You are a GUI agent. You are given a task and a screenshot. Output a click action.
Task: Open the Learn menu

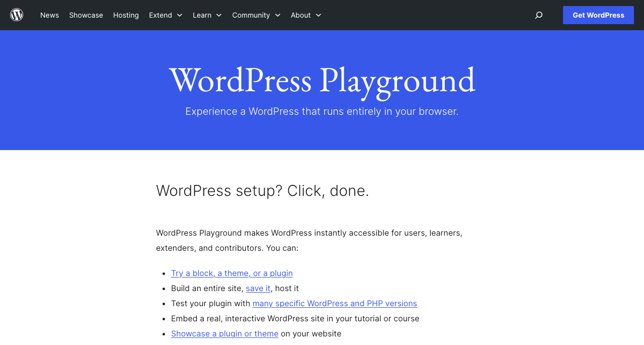(x=202, y=15)
